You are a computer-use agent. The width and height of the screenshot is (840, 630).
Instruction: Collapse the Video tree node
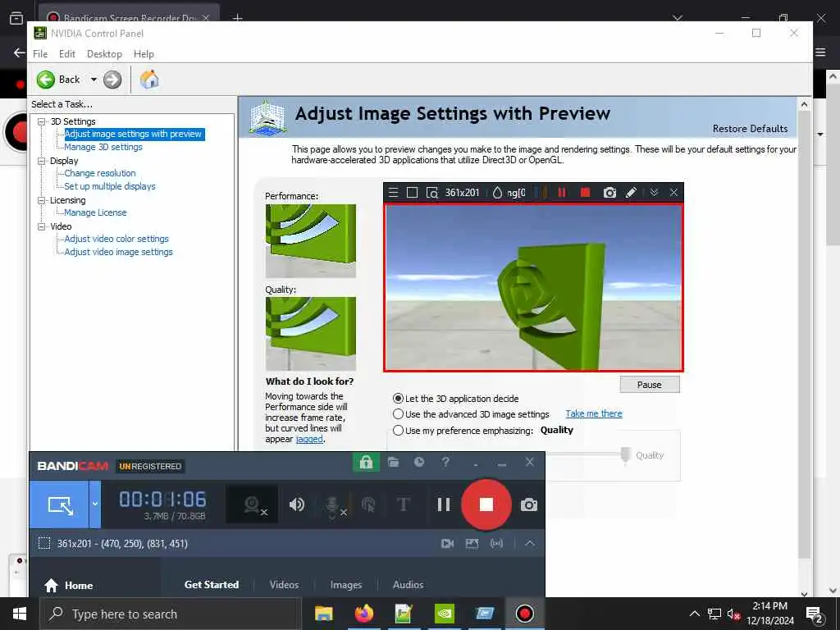point(41,226)
